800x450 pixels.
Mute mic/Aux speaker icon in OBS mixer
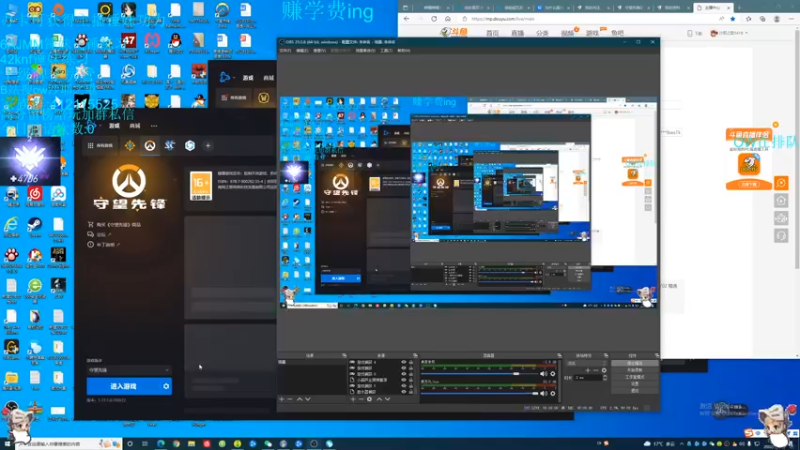pyautogui.click(x=543, y=393)
